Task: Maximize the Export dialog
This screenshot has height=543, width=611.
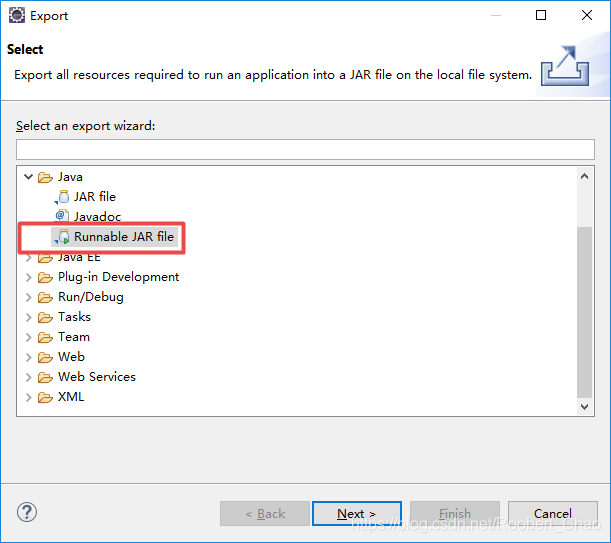Action: coord(541,15)
